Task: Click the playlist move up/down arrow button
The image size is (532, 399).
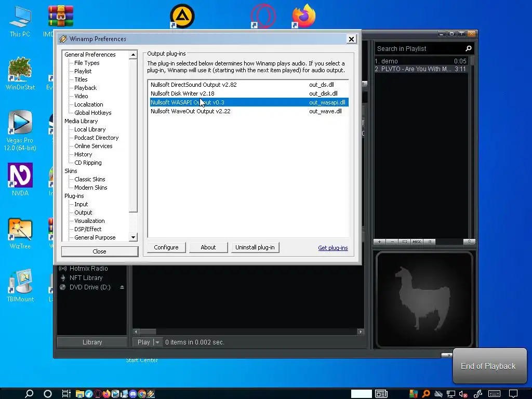Action: pyautogui.click(x=469, y=242)
